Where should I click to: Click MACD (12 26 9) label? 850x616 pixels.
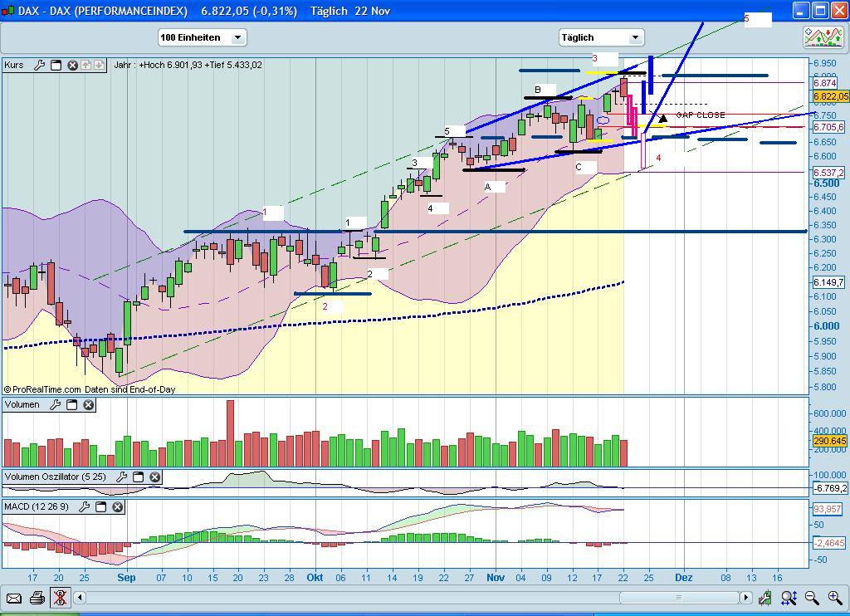tap(37, 506)
